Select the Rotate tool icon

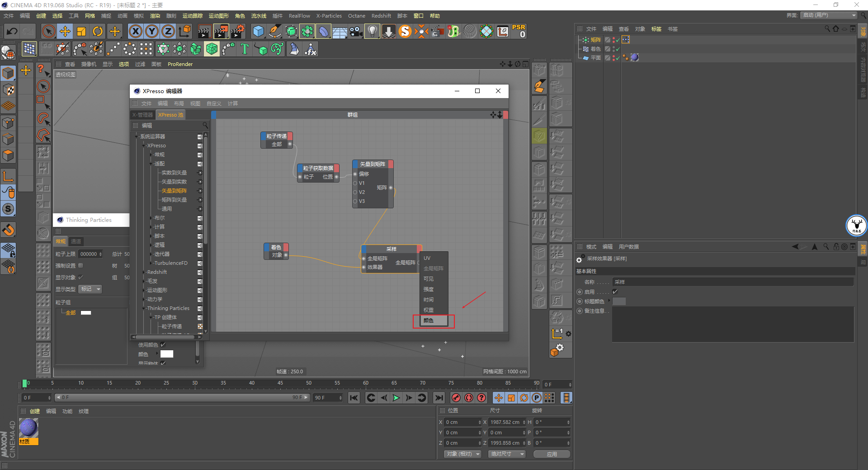[x=98, y=31]
